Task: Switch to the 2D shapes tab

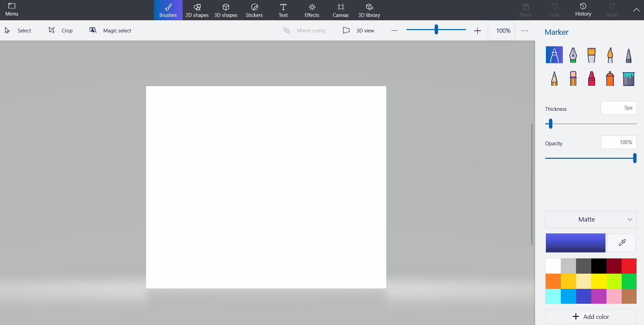Action: click(x=197, y=10)
